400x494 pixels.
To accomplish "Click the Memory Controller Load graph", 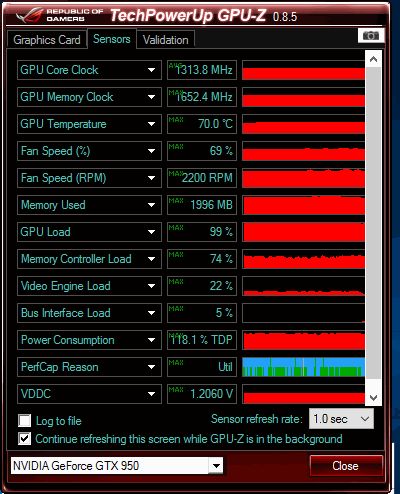I will coord(303,259).
